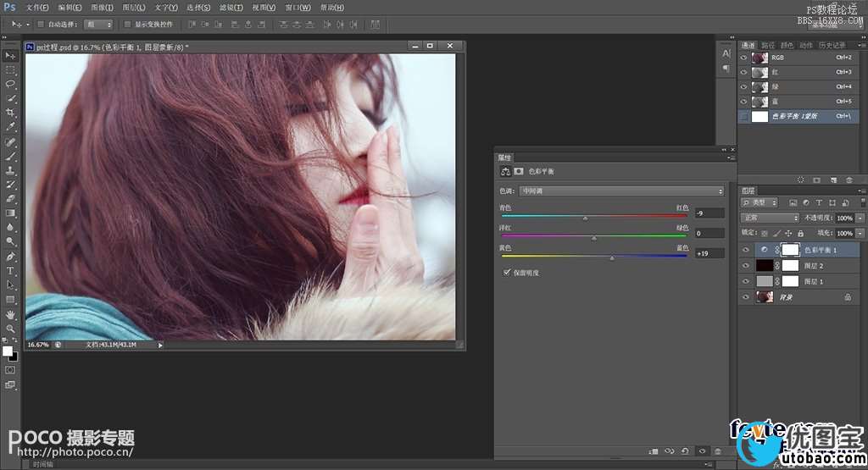Open the auto-select 组 dropdown
This screenshot has height=470, width=868.
coord(98,25)
